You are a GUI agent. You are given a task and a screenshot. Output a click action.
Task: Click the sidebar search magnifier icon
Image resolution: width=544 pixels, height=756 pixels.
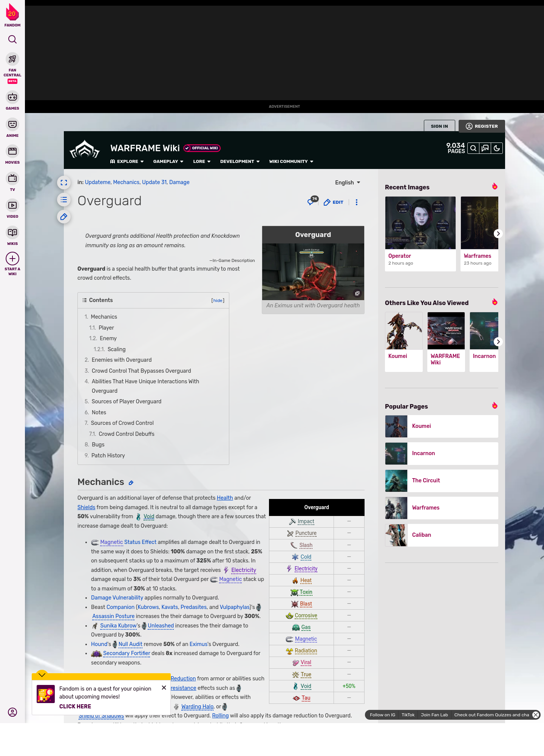coord(12,39)
